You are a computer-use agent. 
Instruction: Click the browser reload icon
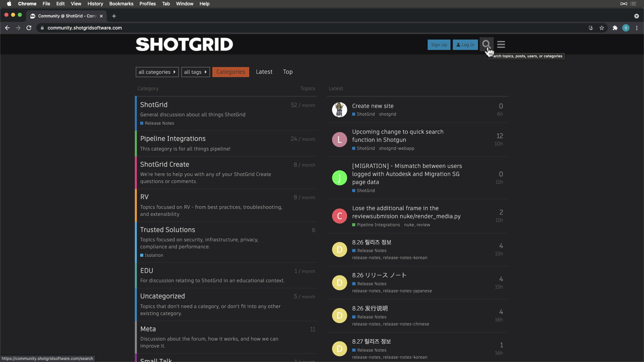pos(29,28)
